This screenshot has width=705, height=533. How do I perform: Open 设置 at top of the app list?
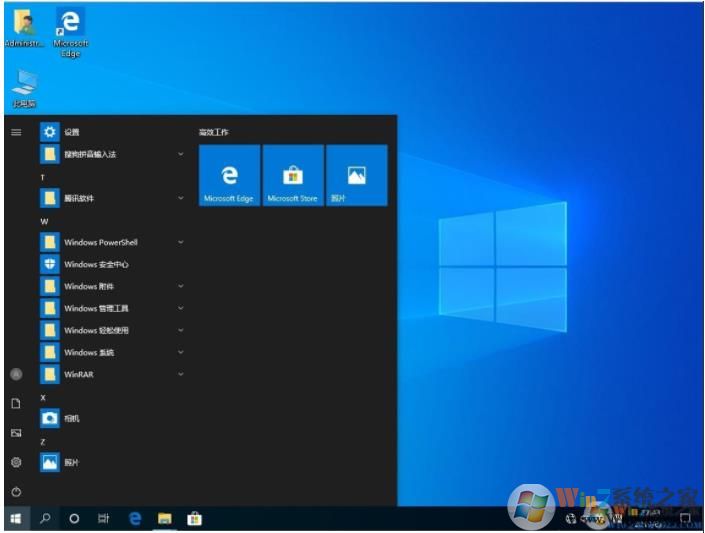pos(70,132)
